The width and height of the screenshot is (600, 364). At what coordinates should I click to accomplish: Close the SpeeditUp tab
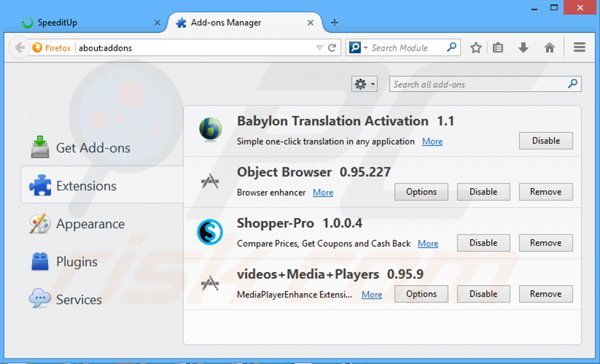[157, 23]
